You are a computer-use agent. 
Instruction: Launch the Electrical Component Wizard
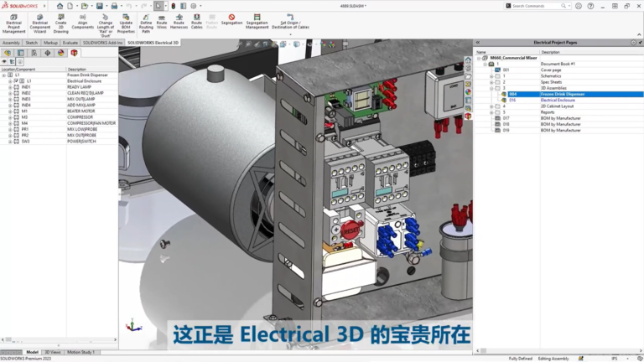click(x=40, y=24)
